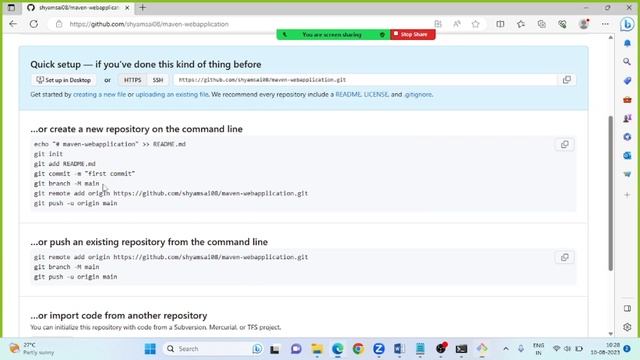Open Zoom from the taskbar
640x360 pixels.
point(379,349)
